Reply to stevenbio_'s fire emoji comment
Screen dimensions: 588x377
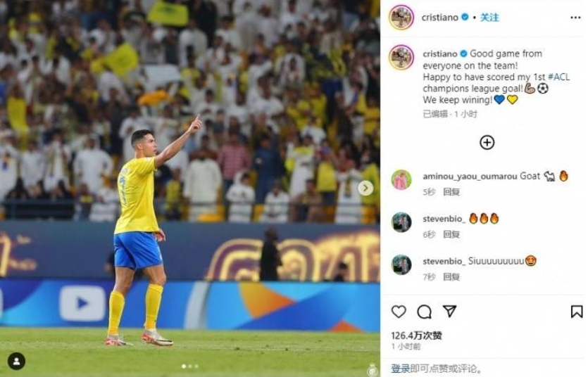(451, 234)
